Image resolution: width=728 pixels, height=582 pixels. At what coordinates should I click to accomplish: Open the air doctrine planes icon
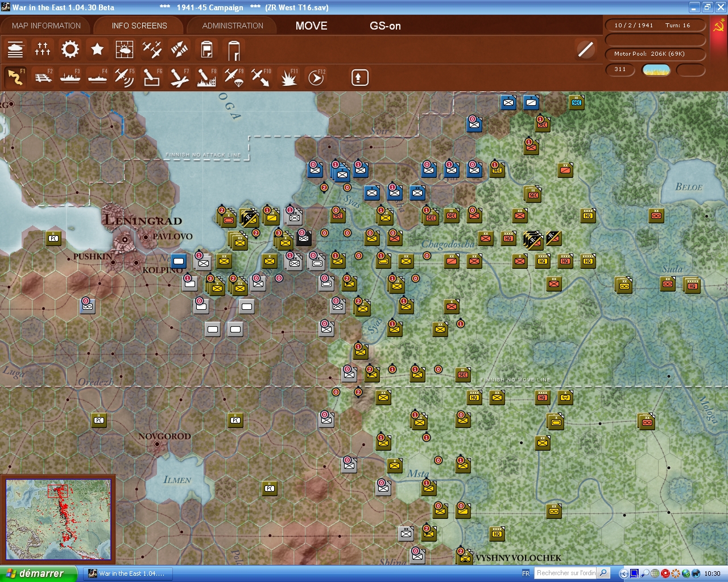coord(152,49)
